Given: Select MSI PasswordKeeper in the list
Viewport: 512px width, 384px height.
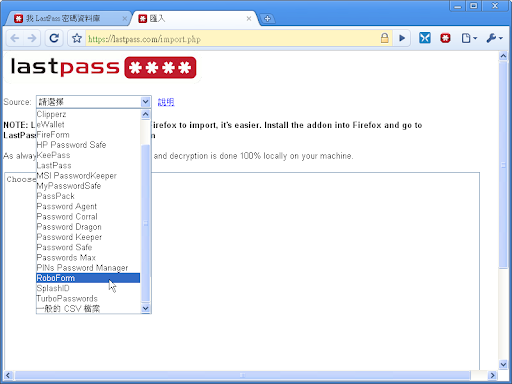Looking at the screenshot, I should coord(88,176).
